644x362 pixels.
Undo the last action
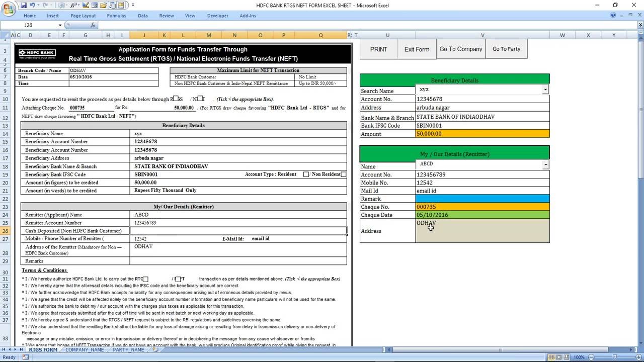33,5
